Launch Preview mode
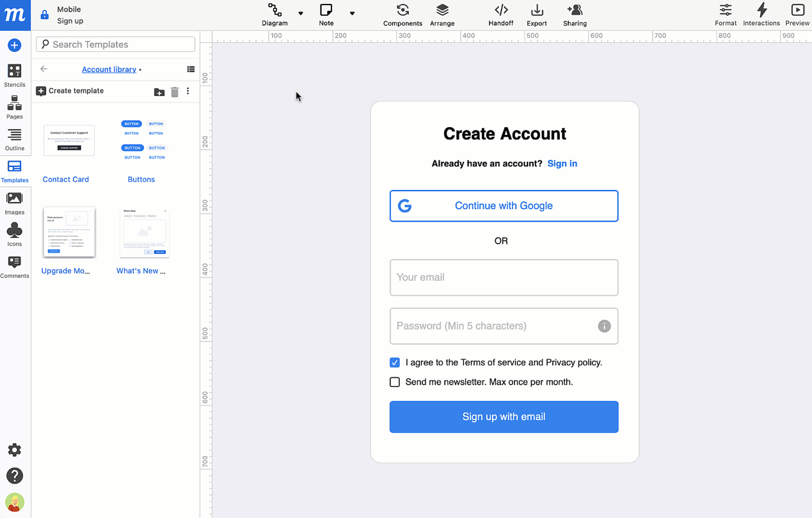Screen dimensions: 812x518 click(797, 14)
